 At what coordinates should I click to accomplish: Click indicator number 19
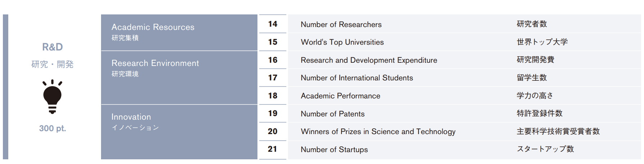(x=273, y=114)
